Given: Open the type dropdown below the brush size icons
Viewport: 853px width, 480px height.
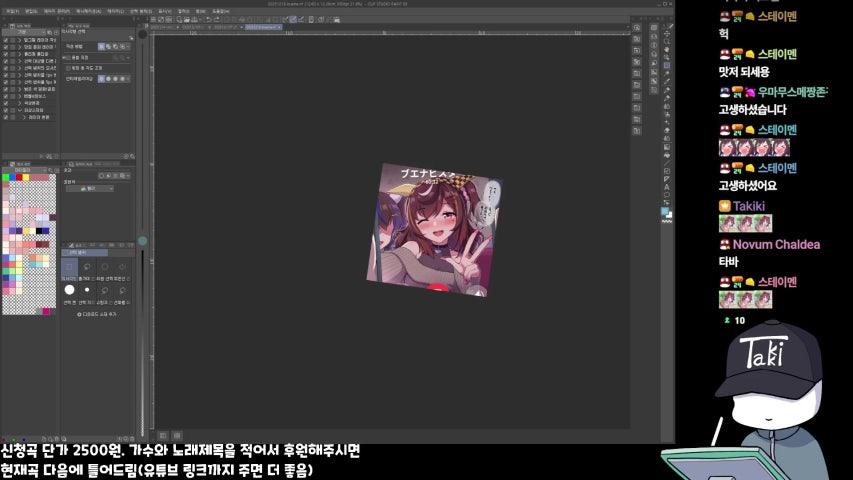Looking at the screenshot, I should tap(90, 188).
